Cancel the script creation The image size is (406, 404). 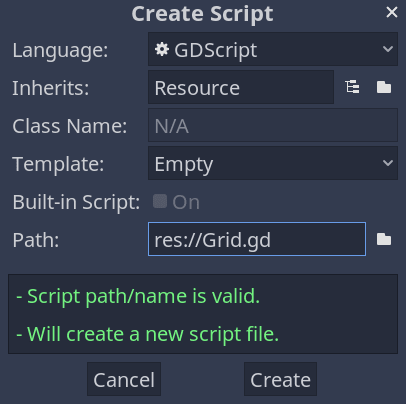point(124,379)
